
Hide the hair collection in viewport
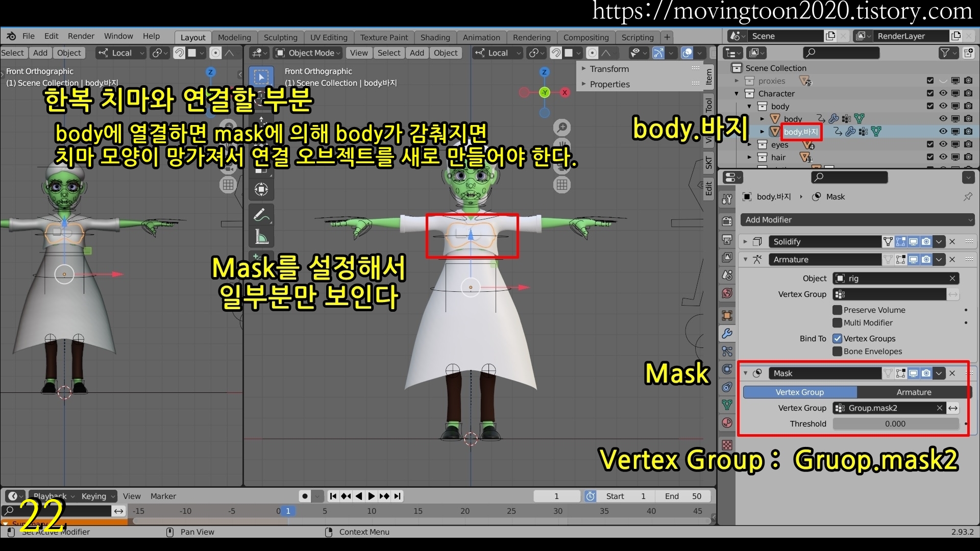click(x=943, y=157)
